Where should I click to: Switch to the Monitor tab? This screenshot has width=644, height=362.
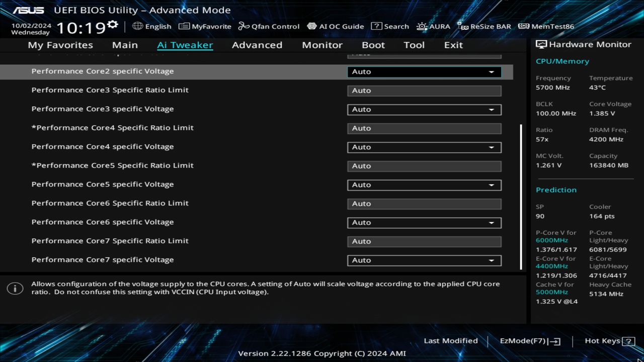pyautogui.click(x=322, y=45)
